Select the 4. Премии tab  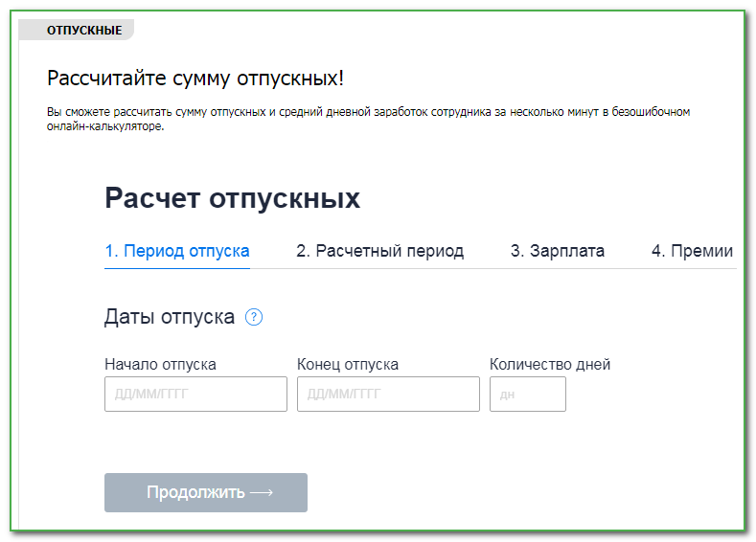point(692,251)
